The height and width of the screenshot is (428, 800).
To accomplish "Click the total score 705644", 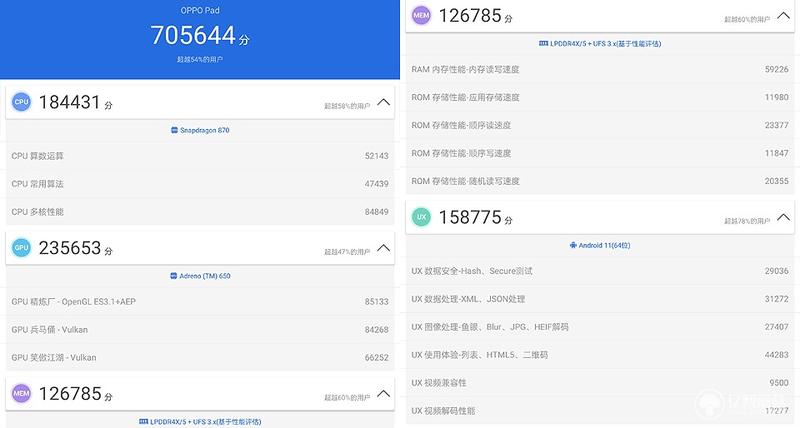I will coord(193,35).
